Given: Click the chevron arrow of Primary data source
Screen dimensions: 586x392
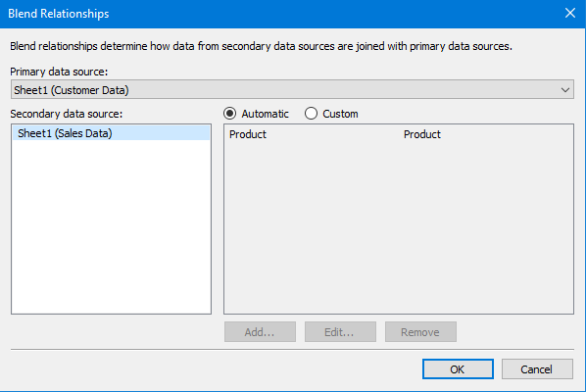Looking at the screenshot, I should coord(565,90).
